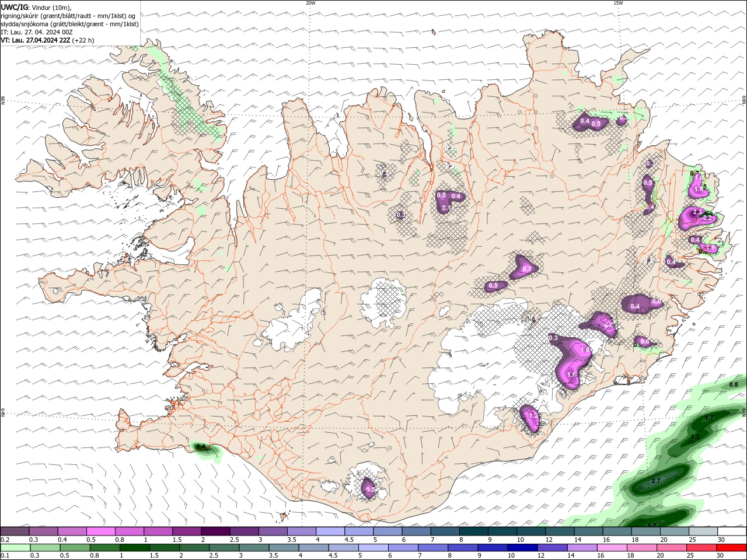
Task: Click the '0.7' snowfall value in central highlands
Action: point(526,269)
